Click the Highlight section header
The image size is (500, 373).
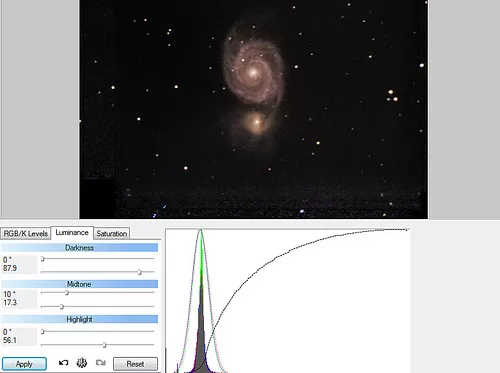pos(79,319)
